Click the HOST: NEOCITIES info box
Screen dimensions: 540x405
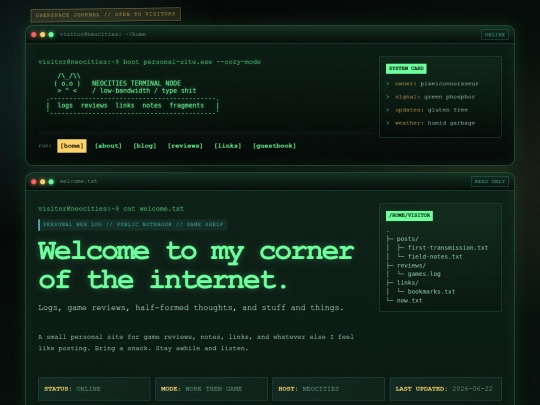(x=328, y=389)
